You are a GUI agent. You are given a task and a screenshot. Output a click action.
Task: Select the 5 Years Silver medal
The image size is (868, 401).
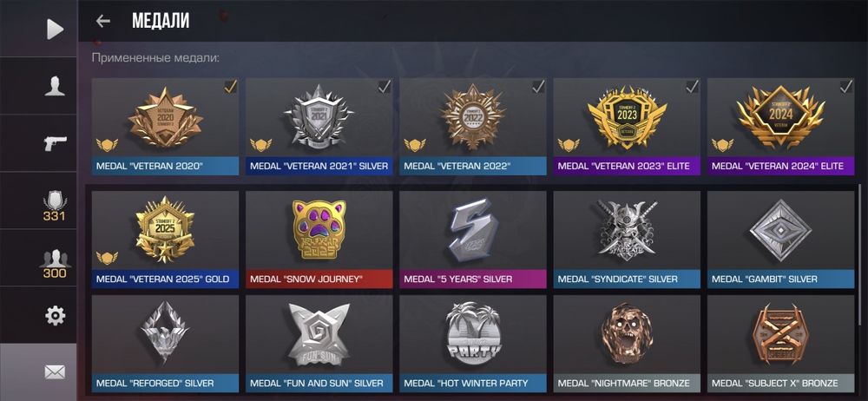click(x=473, y=240)
